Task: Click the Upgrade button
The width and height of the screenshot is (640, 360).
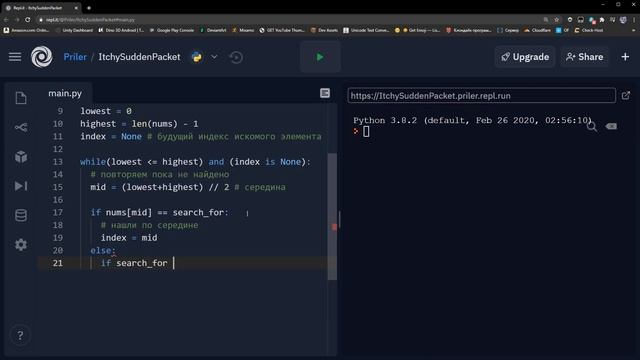Action: (525, 57)
